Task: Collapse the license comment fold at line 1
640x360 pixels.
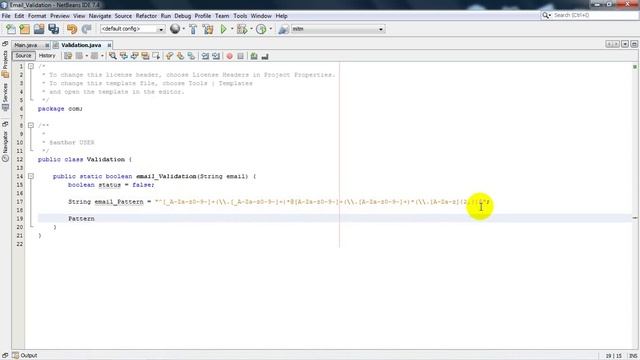Action: 31,66
